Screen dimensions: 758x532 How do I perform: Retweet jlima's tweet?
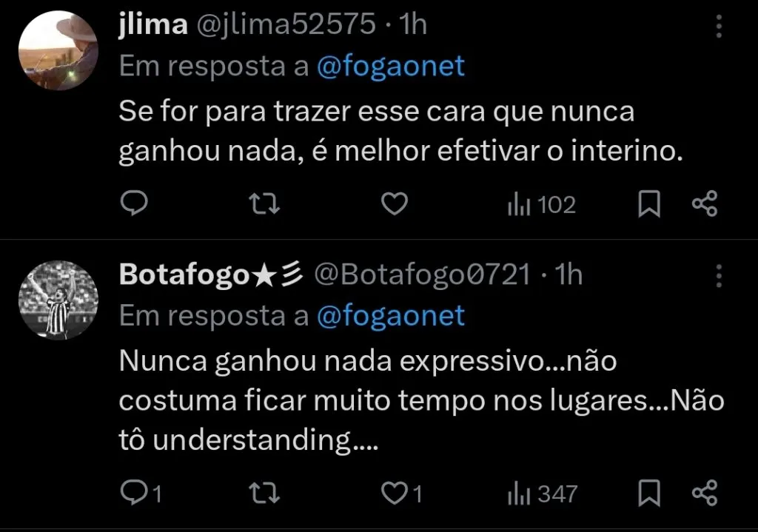coord(264,203)
